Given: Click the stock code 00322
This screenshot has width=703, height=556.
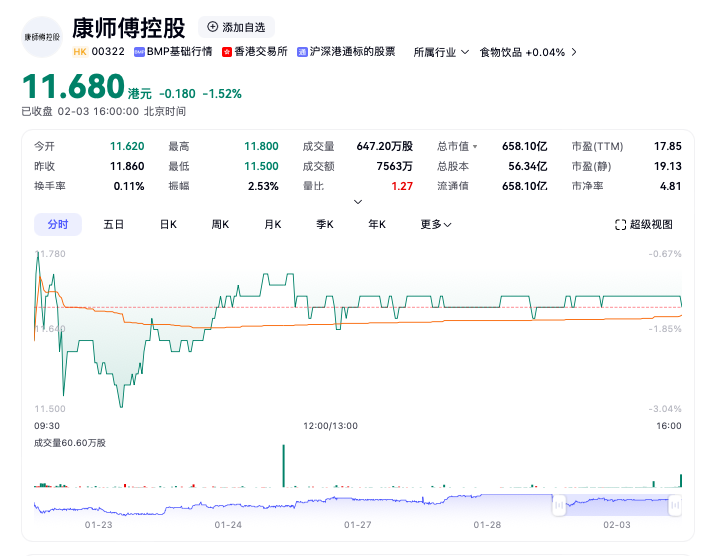Looking at the screenshot, I should 108,52.
